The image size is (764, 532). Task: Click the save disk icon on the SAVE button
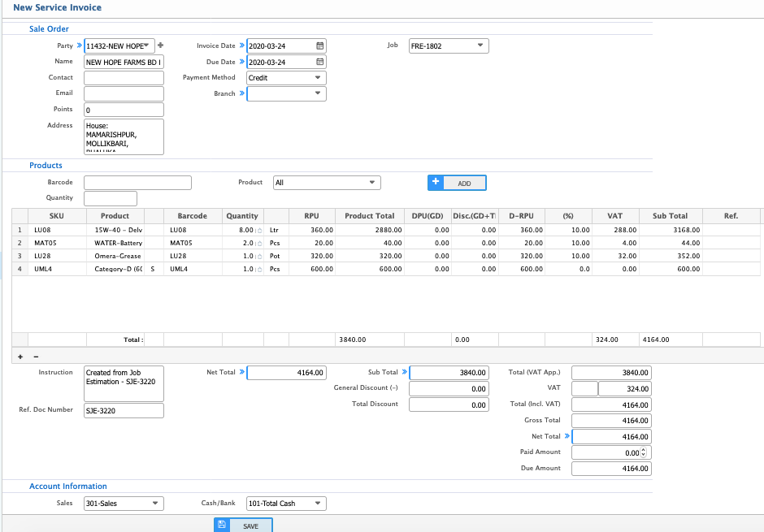222,525
